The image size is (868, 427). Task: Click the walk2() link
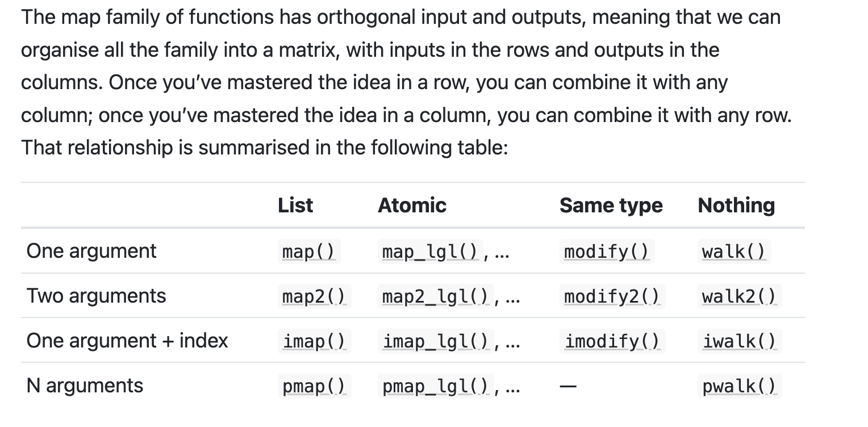pos(739,296)
